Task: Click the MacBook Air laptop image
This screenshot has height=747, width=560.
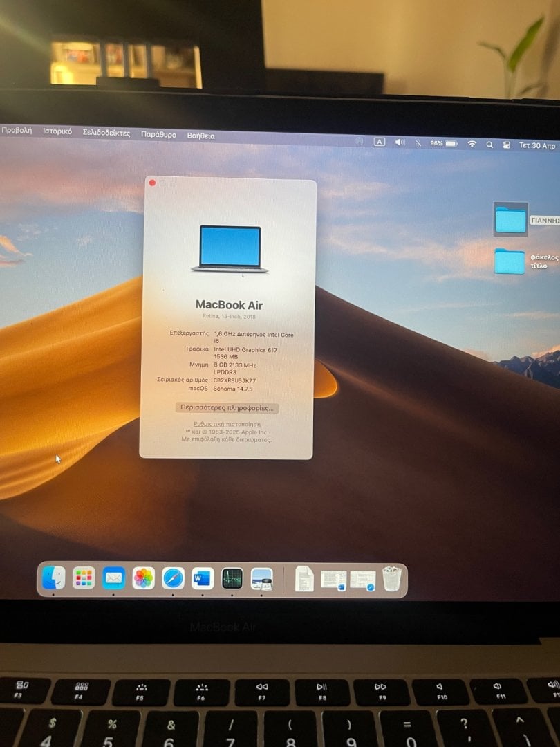Action: click(x=230, y=249)
